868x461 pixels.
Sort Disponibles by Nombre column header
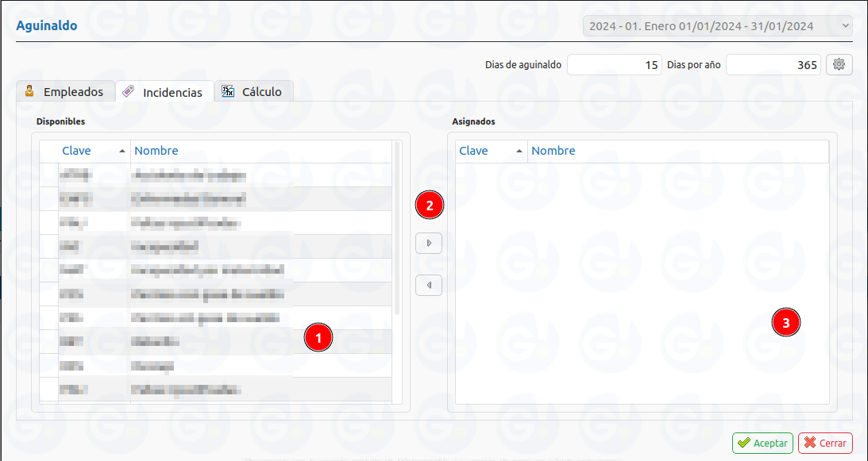(156, 151)
